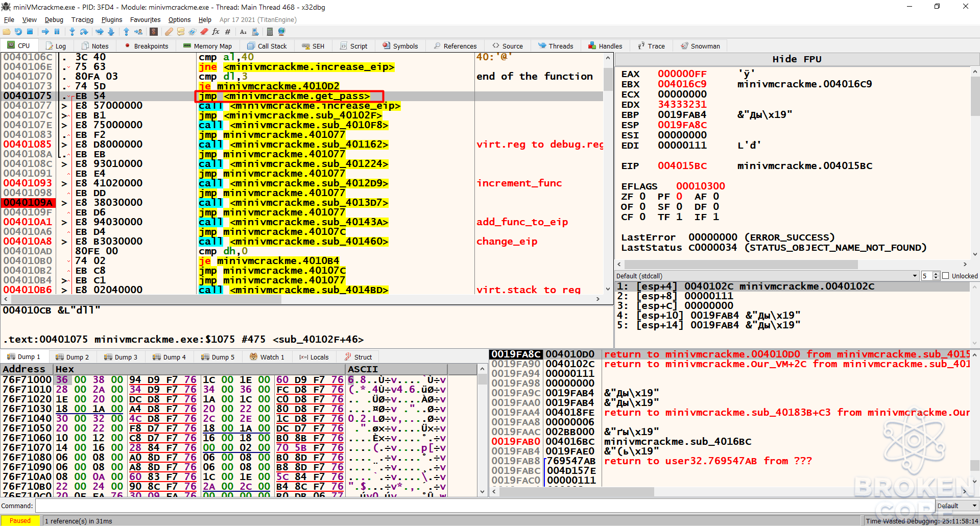Open the Patches bandage icon
This screenshot has height=526, width=980.
coord(169,32)
